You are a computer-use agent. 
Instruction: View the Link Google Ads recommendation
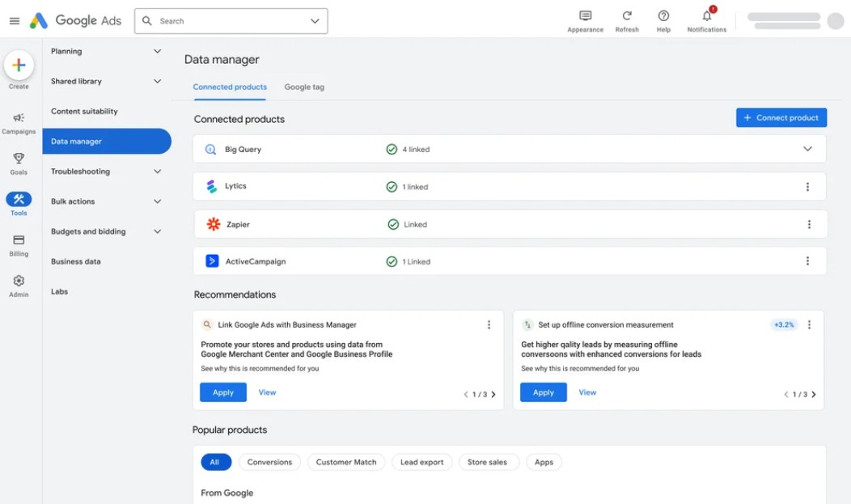[267, 392]
